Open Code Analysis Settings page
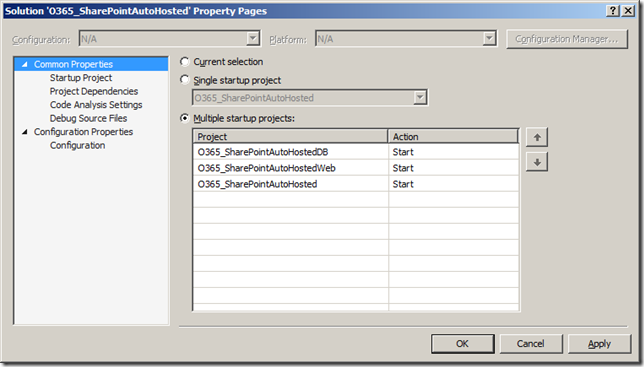 pyautogui.click(x=96, y=105)
